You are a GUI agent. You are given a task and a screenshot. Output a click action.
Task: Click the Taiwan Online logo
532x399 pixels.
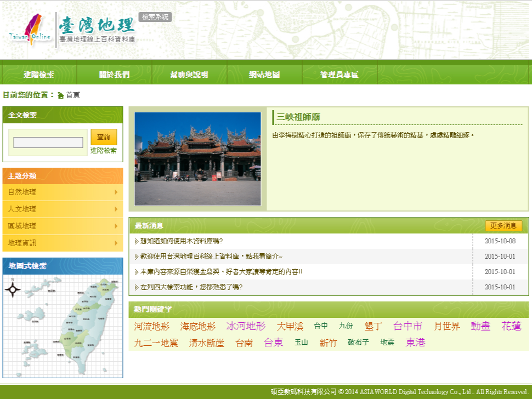(30, 31)
